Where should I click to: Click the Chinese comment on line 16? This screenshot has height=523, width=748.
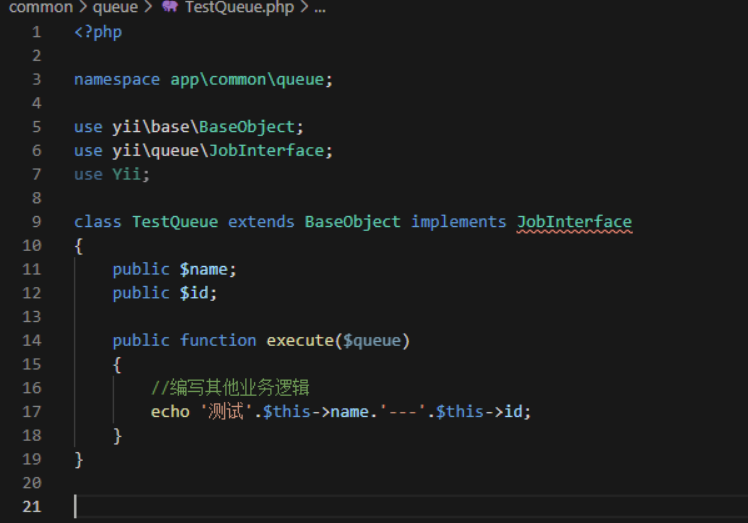230,387
